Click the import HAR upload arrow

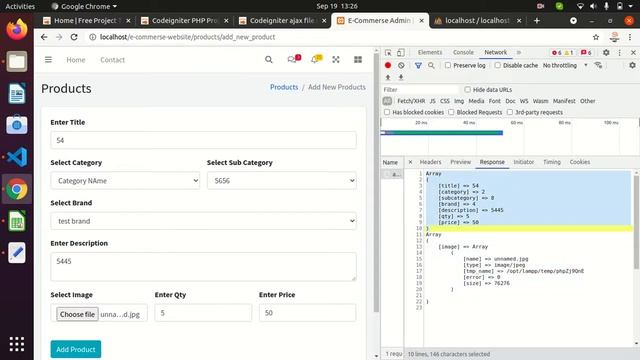click(x=388, y=77)
